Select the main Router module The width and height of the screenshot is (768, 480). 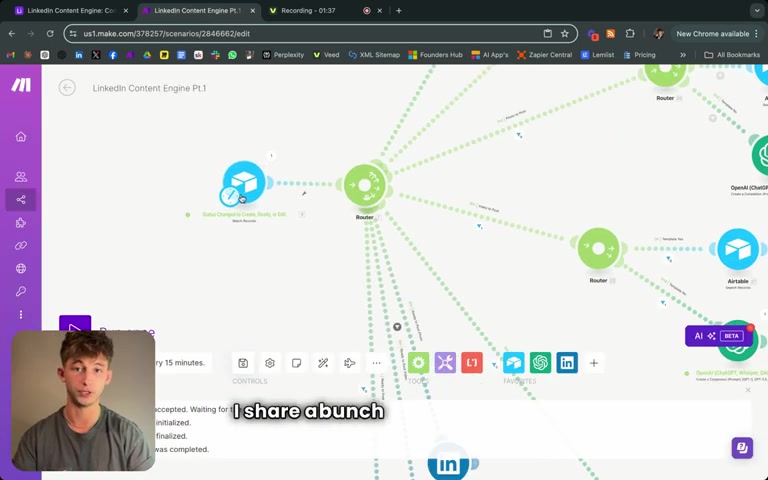tap(365, 185)
